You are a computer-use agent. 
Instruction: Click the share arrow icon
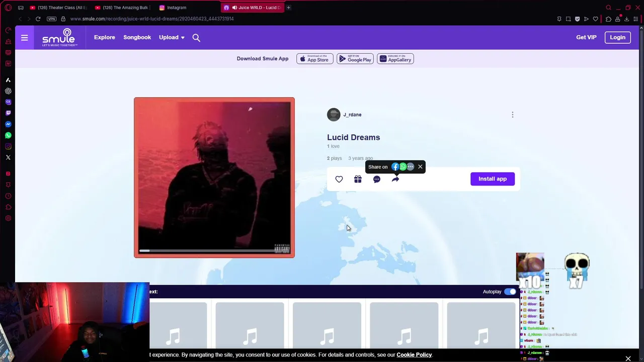coord(395,179)
